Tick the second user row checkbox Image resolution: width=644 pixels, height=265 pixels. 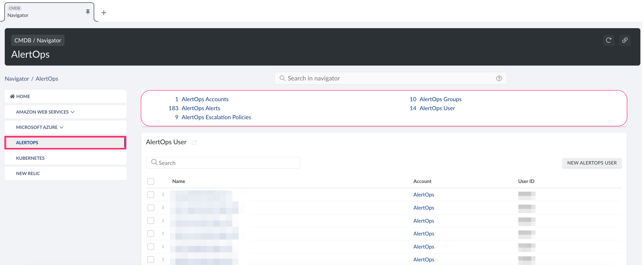point(151,208)
